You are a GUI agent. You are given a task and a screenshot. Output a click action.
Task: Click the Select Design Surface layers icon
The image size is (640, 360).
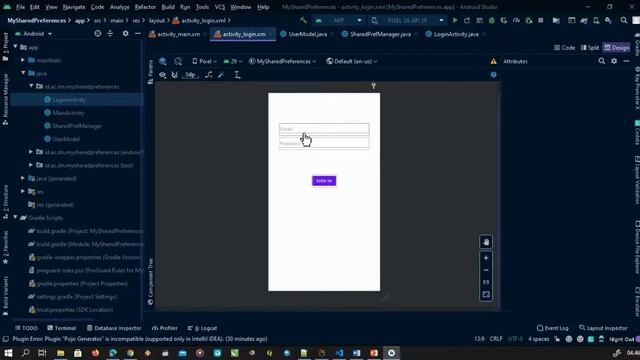click(x=162, y=61)
